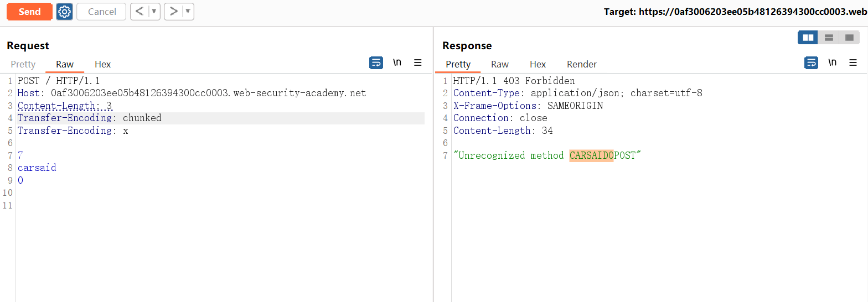Image resolution: width=868 pixels, height=302 pixels.
Task: Switch to side-by-side split layout
Action: [x=808, y=38]
